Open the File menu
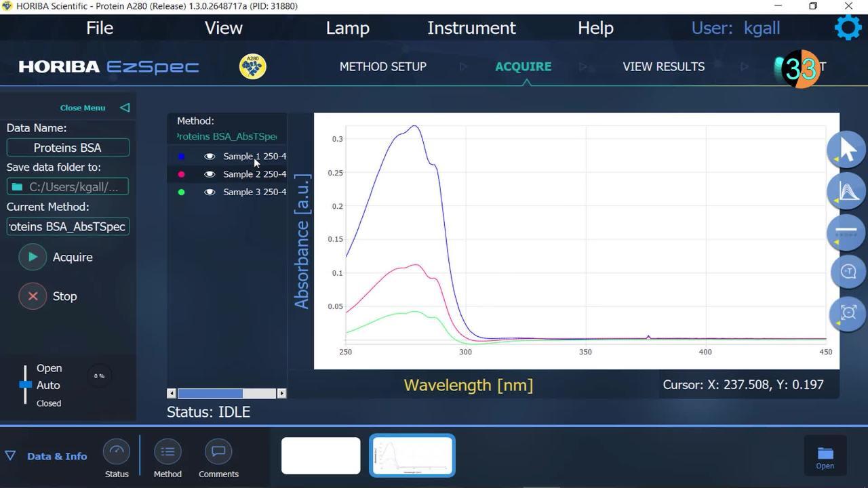 tap(100, 28)
